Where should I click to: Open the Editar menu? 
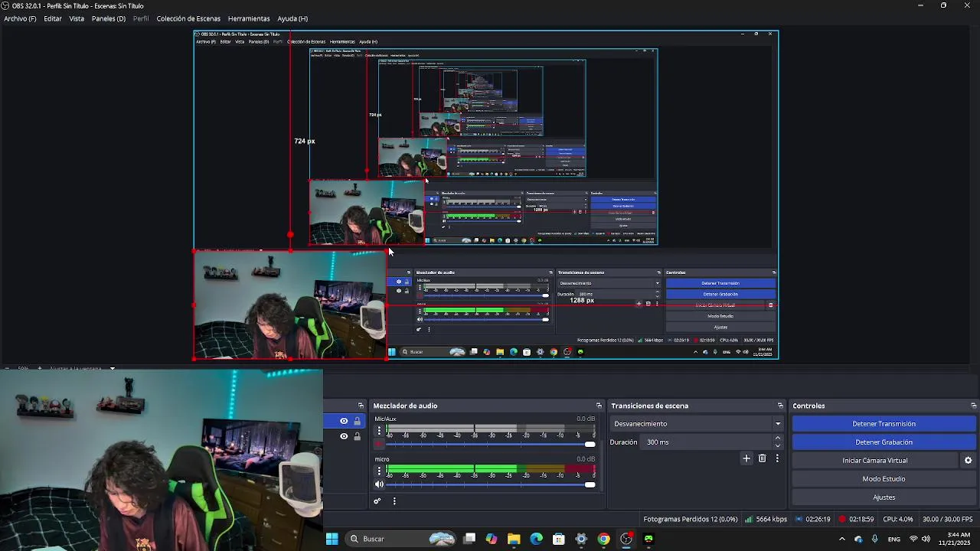[x=53, y=18]
